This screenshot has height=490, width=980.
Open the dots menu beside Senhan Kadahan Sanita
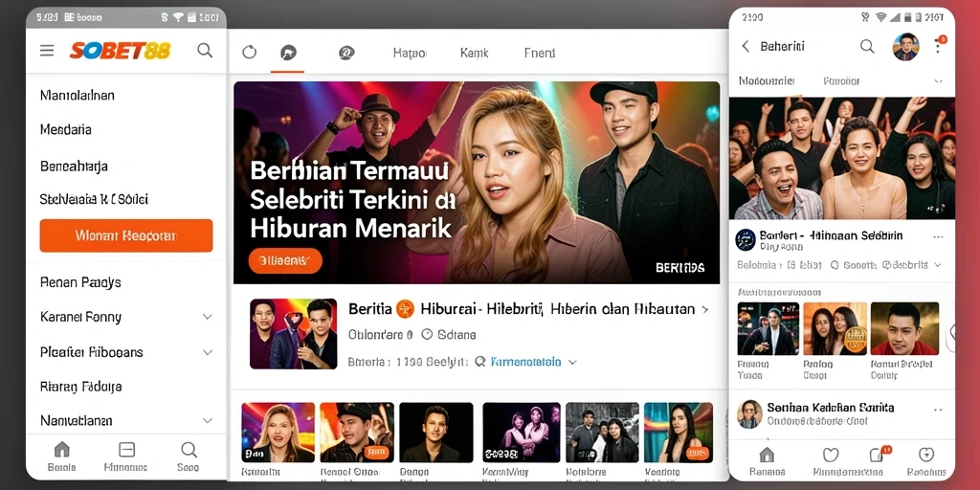coord(938,410)
